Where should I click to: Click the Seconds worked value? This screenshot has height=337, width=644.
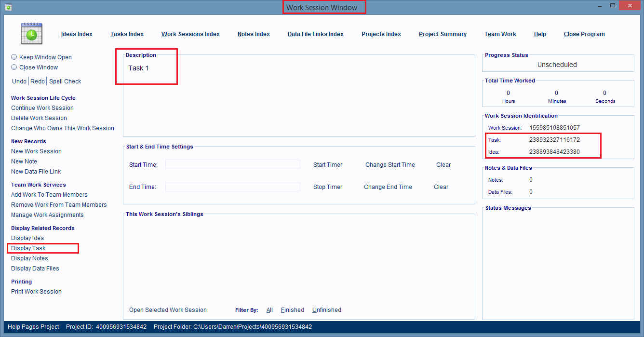click(x=605, y=93)
